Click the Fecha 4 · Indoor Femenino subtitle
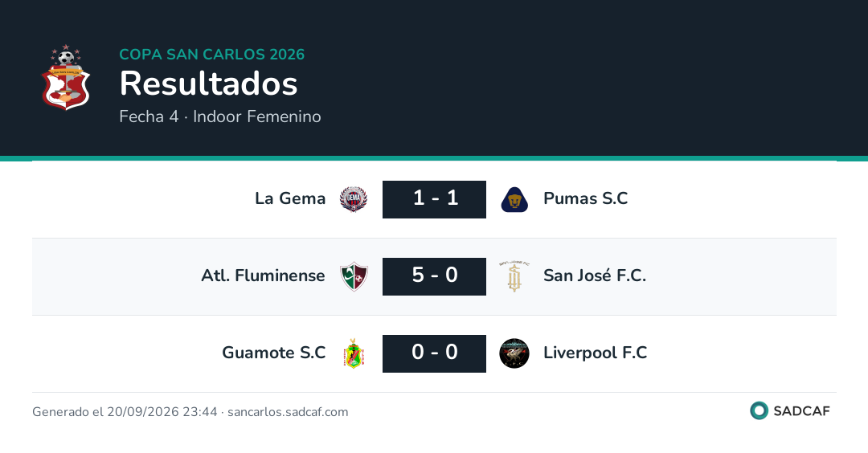Screen dimensions: 868x453 pos(220,116)
